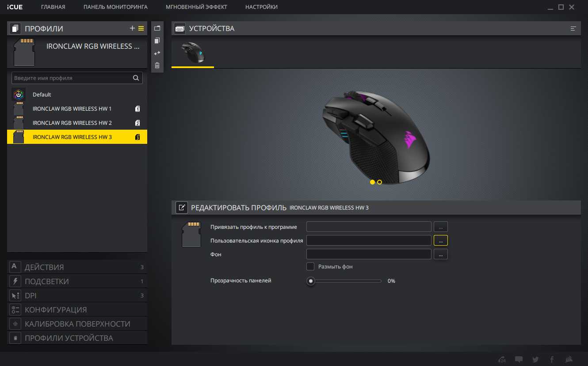Expand the КАЛИБРОВКА ПОВЕРХНОСТИ section
The image size is (588, 366).
click(77, 324)
